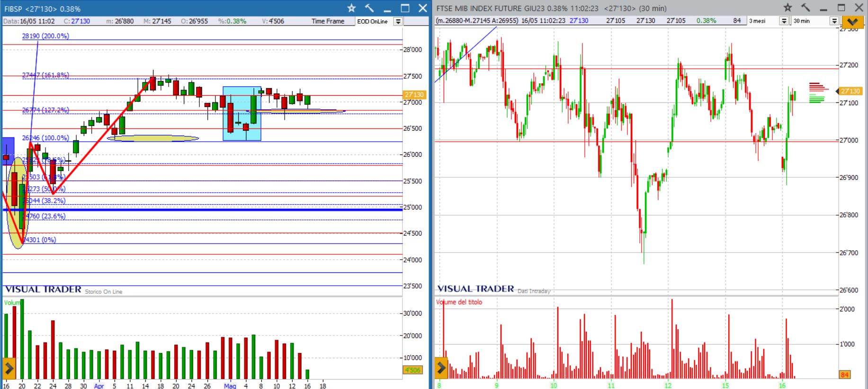Click the minimum value m: 26'880
This screenshot has height=389, width=868.
tap(120, 21)
